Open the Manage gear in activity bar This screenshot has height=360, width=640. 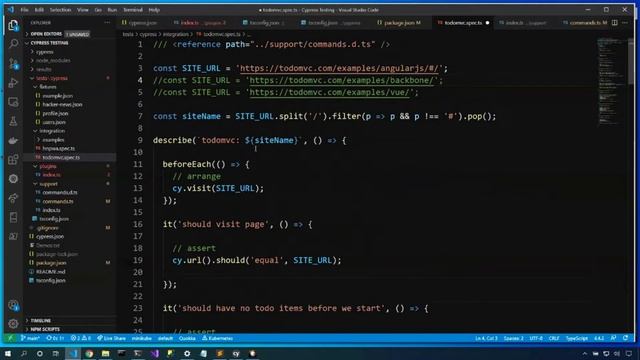[13, 324]
